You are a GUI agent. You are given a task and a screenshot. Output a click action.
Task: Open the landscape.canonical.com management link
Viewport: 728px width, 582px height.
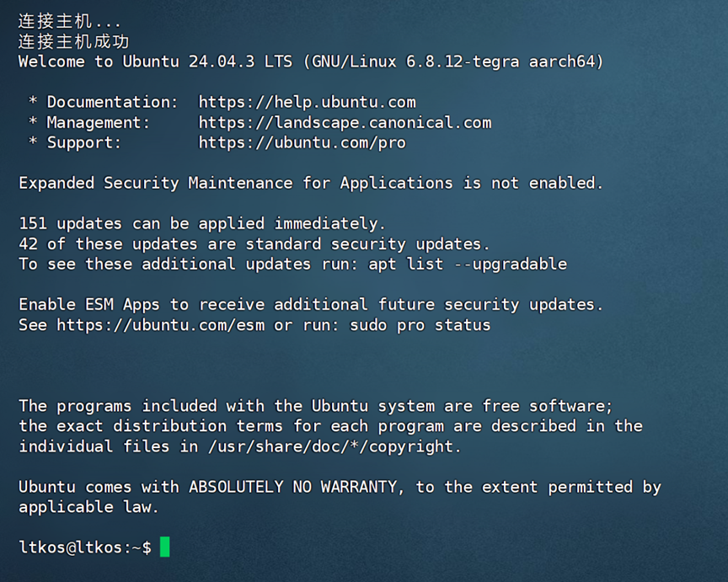[x=345, y=122]
